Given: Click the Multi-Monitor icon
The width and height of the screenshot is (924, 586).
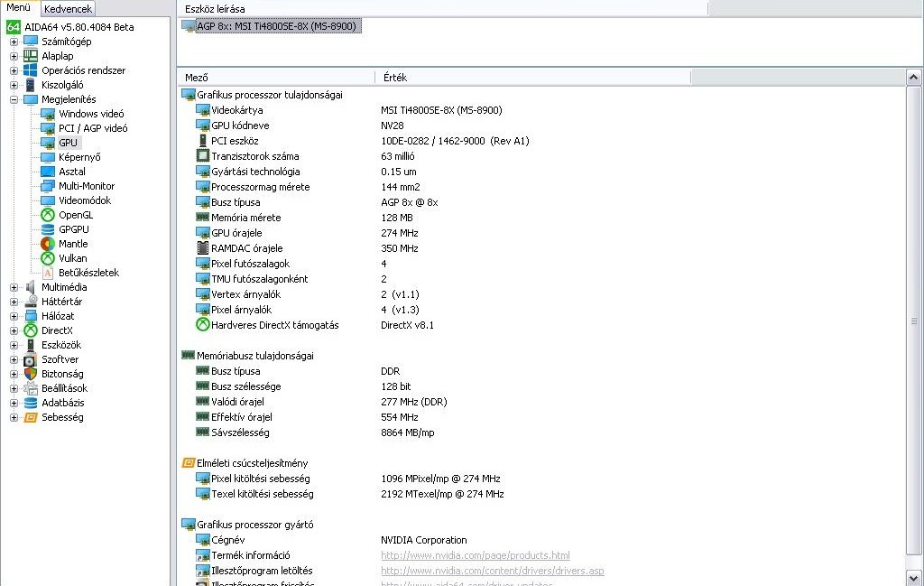Looking at the screenshot, I should (x=48, y=186).
